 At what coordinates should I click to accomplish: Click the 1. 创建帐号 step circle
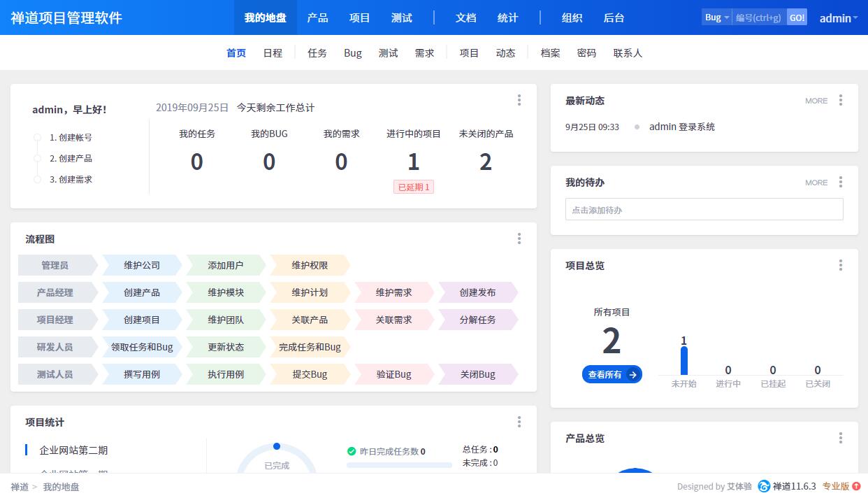coord(38,138)
